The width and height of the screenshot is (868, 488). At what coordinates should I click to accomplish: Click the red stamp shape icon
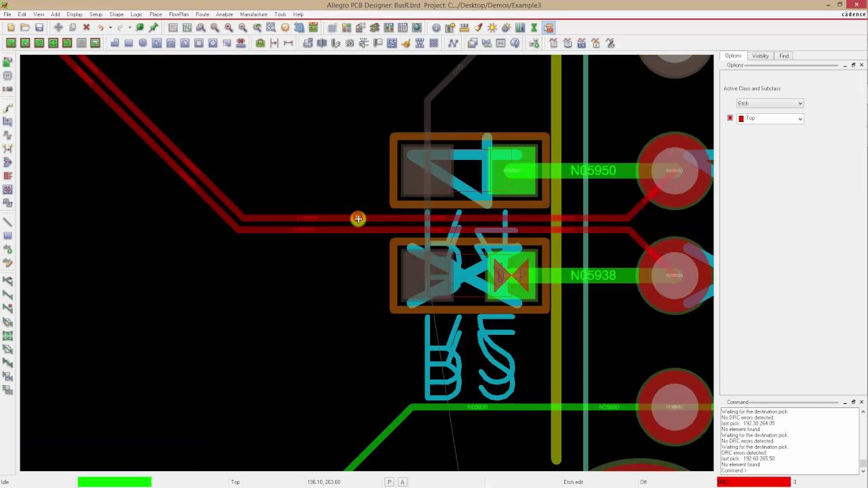241,43
